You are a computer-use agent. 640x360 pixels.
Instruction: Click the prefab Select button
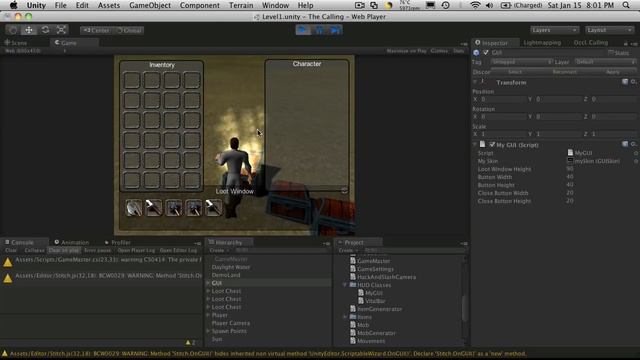click(515, 72)
